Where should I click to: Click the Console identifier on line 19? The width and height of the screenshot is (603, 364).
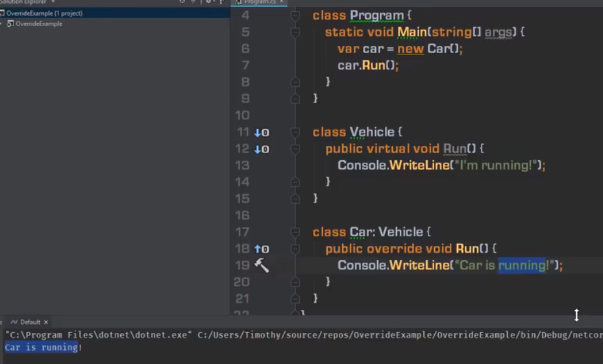(x=362, y=265)
